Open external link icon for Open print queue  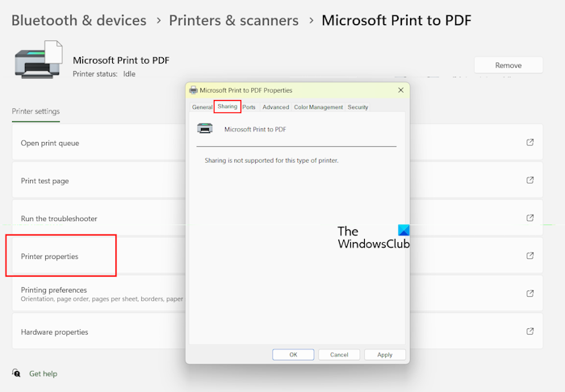click(529, 142)
